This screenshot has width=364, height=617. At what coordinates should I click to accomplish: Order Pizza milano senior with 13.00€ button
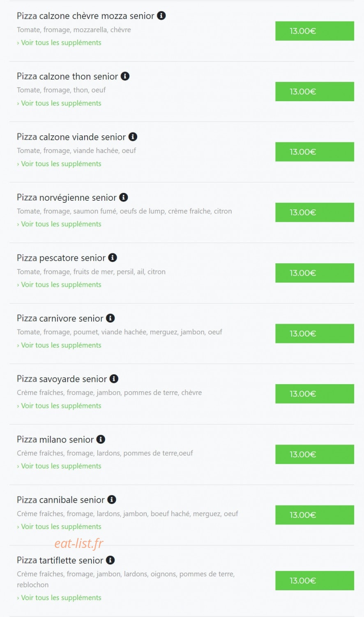[x=315, y=454]
